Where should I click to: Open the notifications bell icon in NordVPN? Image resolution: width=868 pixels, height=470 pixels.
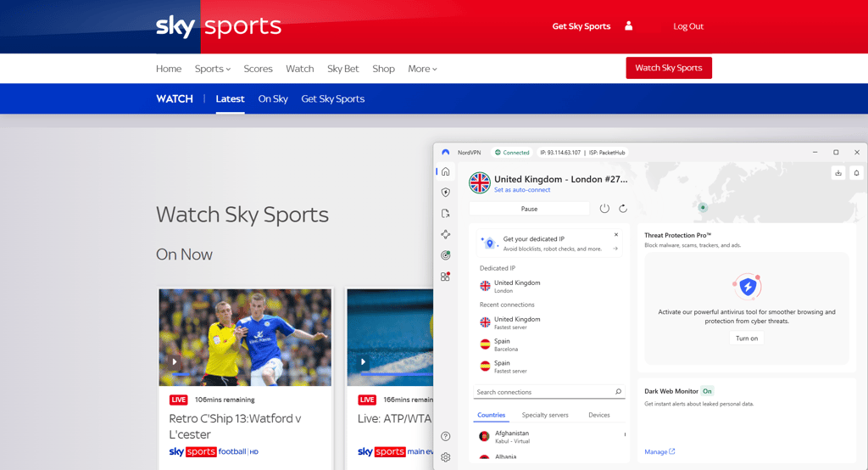pos(856,173)
